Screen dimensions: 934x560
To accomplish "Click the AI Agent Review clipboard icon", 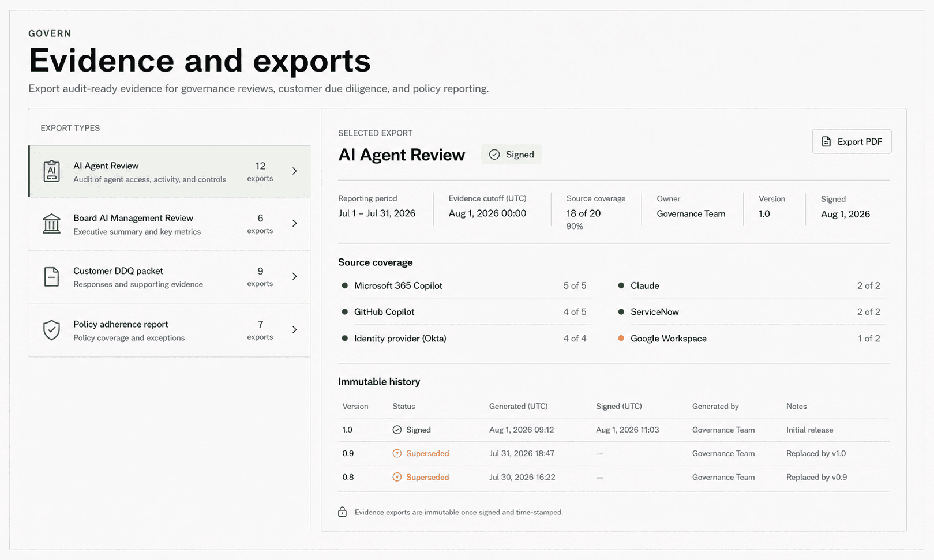I will (x=52, y=171).
